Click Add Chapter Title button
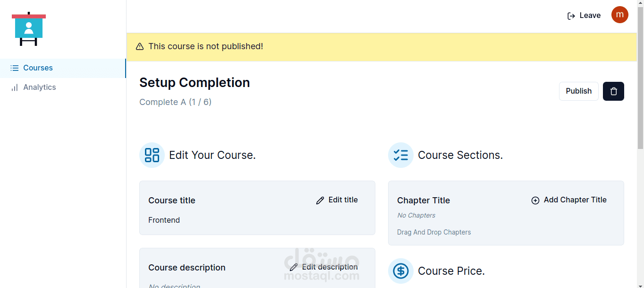Image resolution: width=644 pixels, height=288 pixels. 569,200
